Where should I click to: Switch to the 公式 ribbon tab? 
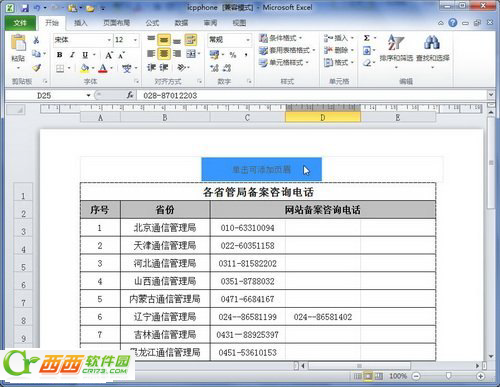[152, 23]
